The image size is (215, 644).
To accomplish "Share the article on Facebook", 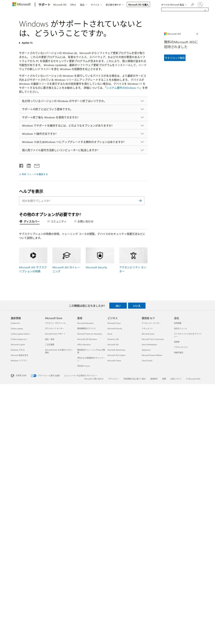I will (21, 166).
